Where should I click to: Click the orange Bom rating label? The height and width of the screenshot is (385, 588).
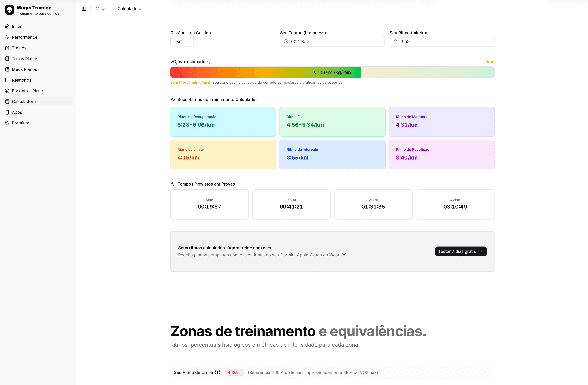pos(490,62)
